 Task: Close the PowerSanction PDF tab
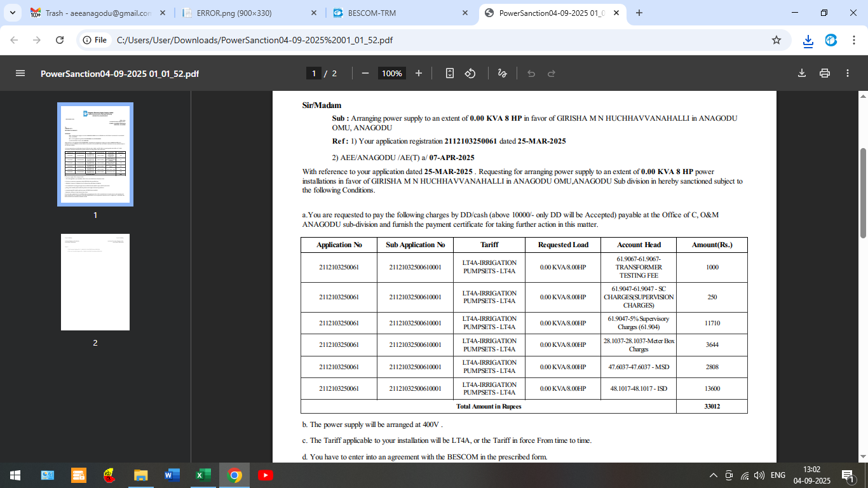(616, 13)
